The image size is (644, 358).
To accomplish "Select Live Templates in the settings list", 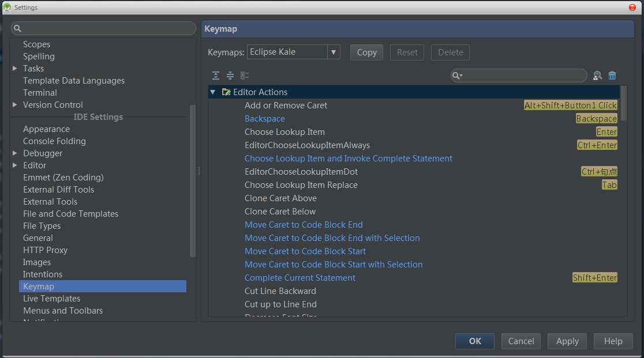I will point(51,299).
